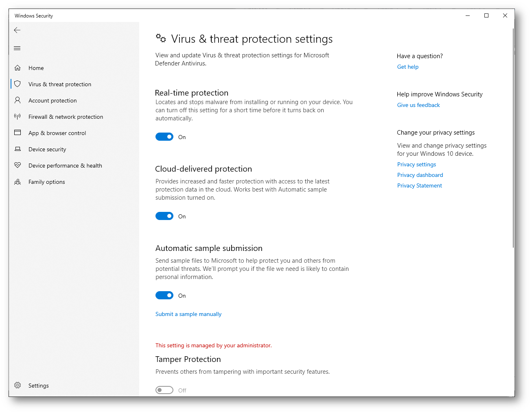Click the vertical scrollbar on the right
The image size is (532, 414).
coord(513,138)
